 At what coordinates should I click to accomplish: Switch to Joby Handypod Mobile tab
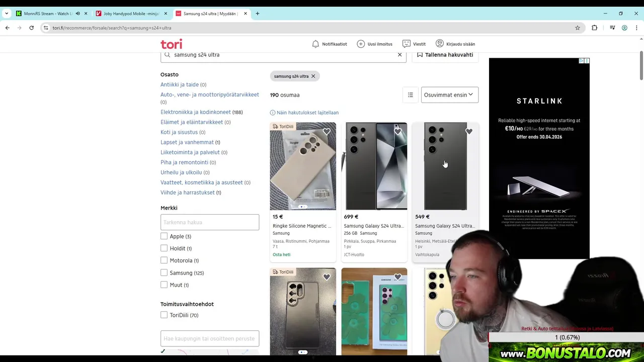[131, 14]
